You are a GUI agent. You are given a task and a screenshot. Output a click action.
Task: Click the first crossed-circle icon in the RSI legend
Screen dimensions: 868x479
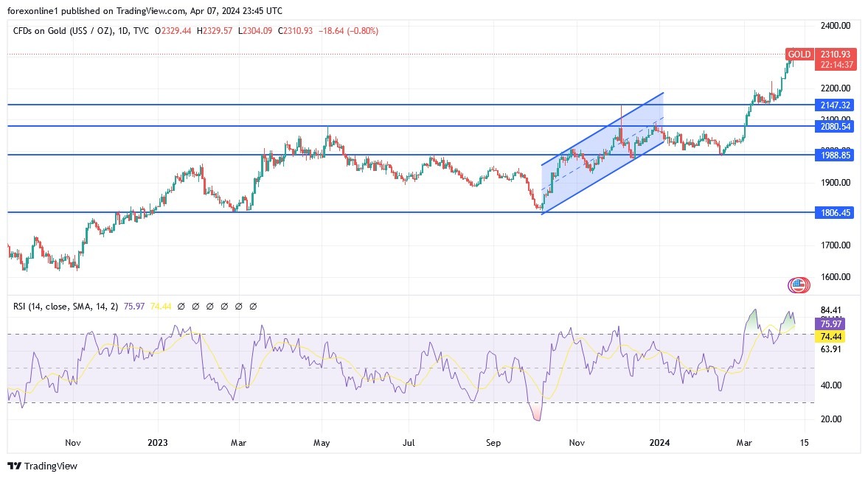pos(180,306)
